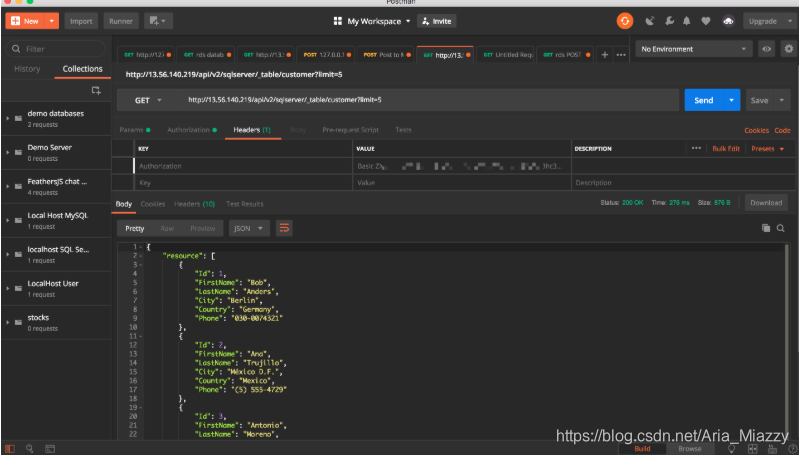This screenshot has width=799, height=455.
Task: Open the Code link
Action: coord(782,130)
